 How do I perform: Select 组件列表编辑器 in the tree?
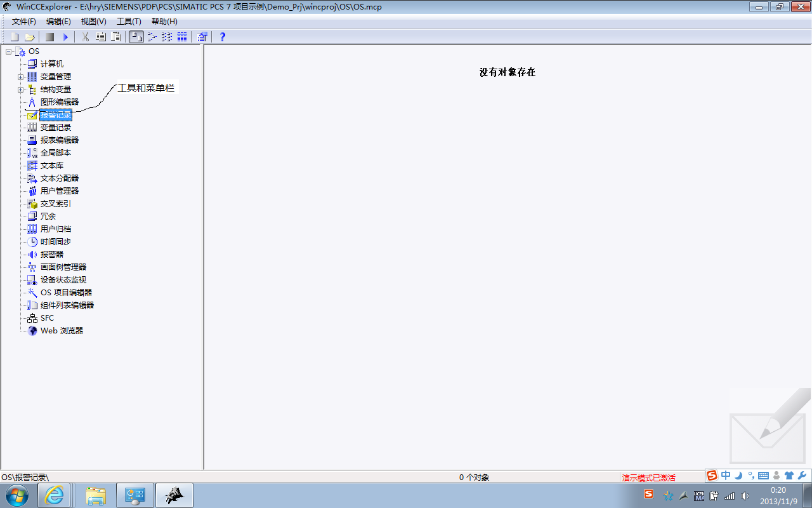67,305
